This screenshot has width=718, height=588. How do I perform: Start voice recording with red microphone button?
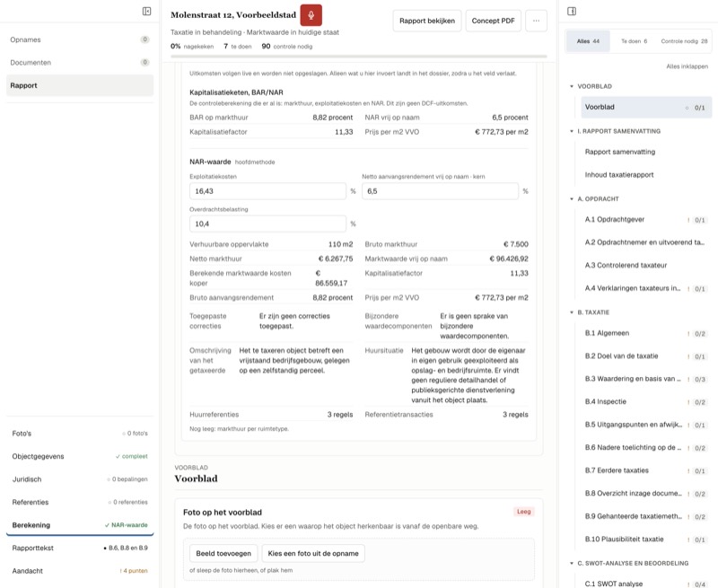tap(311, 15)
